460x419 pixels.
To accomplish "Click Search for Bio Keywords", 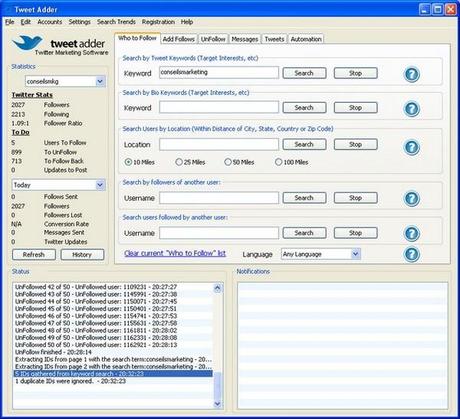I will click(304, 108).
